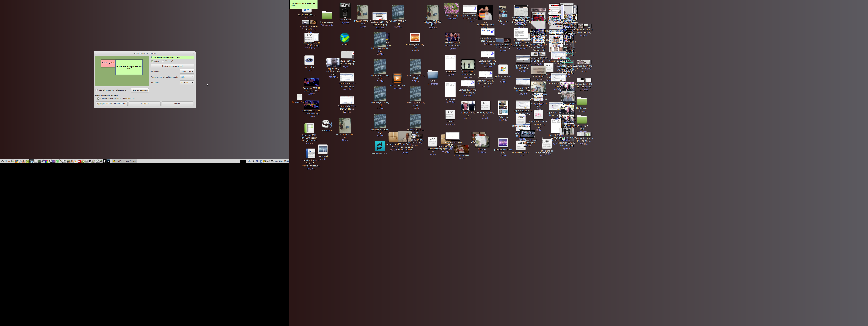Open the volume control tray icon
The height and width of the screenshot is (326, 868).
click(x=269, y=161)
